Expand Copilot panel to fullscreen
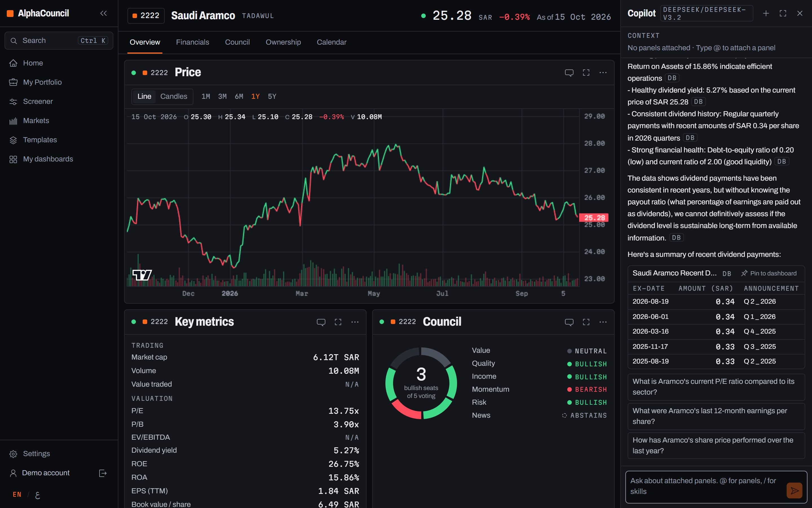The image size is (812, 508). click(x=783, y=13)
